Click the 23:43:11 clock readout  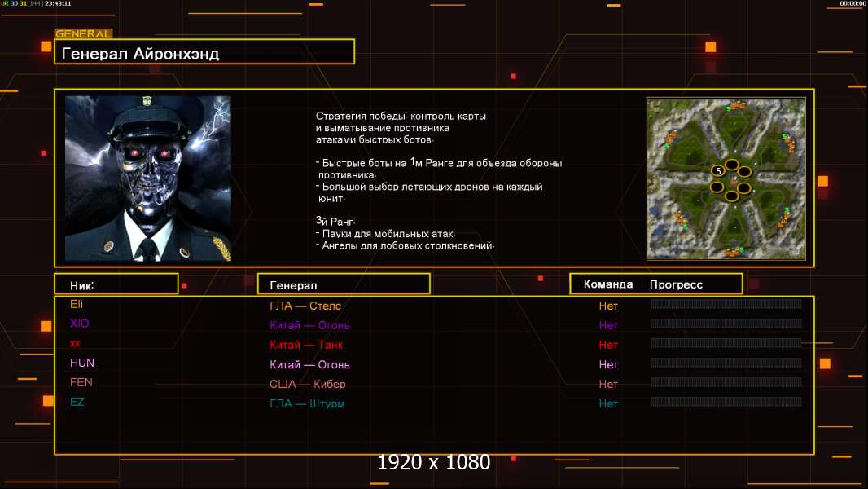(x=58, y=3)
